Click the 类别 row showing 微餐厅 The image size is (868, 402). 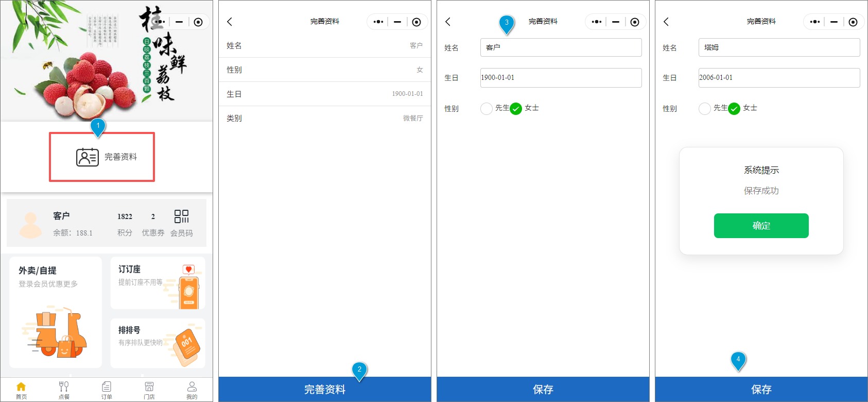coord(325,118)
